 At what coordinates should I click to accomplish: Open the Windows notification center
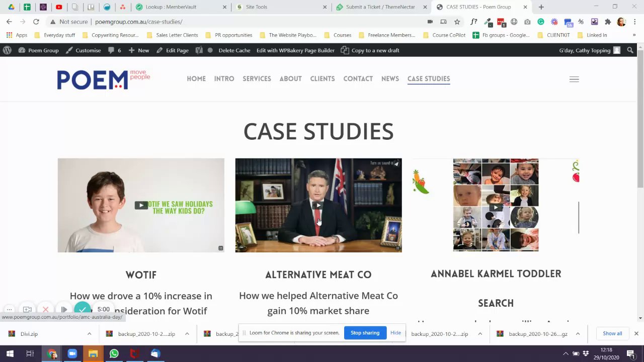point(630,353)
